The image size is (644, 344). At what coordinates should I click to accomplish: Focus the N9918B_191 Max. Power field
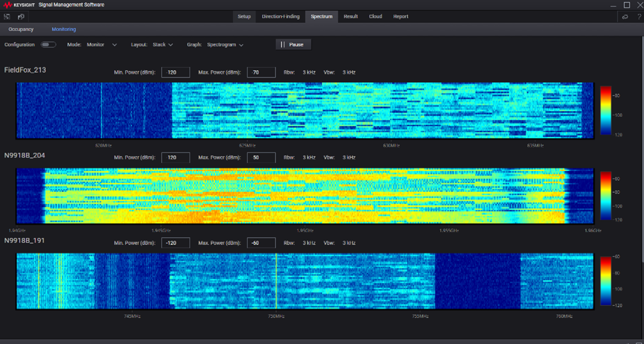point(261,243)
